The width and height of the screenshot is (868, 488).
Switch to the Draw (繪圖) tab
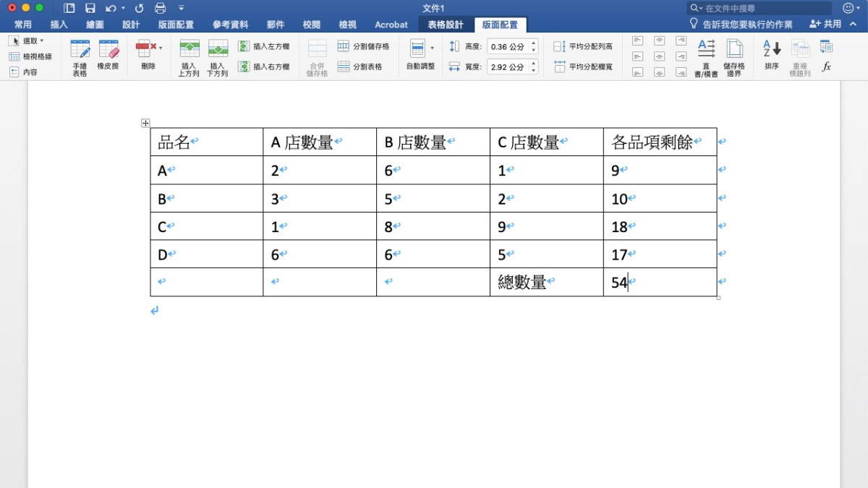pyautogui.click(x=95, y=25)
